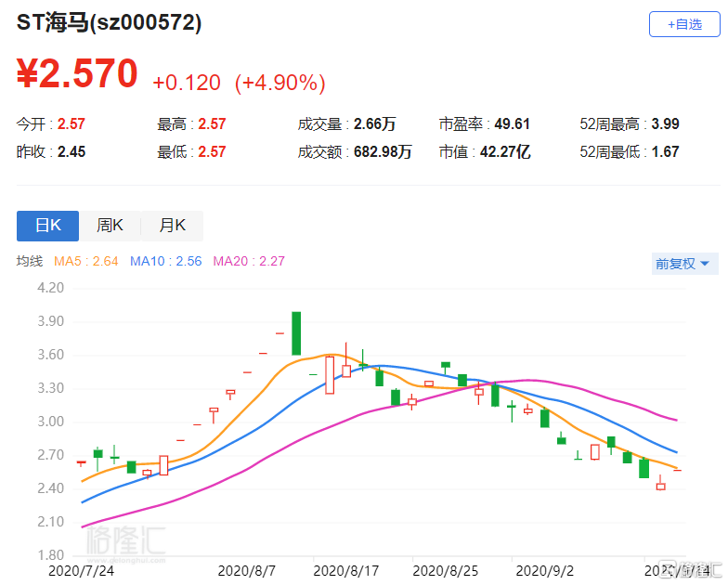This screenshot has height=585, width=728.
Task: Click the 1.80 price axis label
Action: 50,555
